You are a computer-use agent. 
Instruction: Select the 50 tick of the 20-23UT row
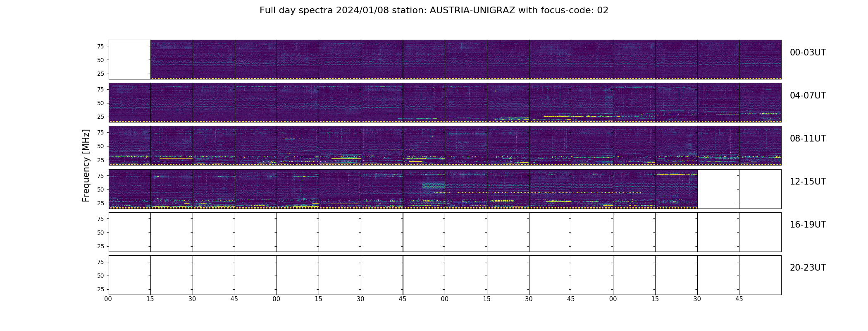[x=100, y=276]
